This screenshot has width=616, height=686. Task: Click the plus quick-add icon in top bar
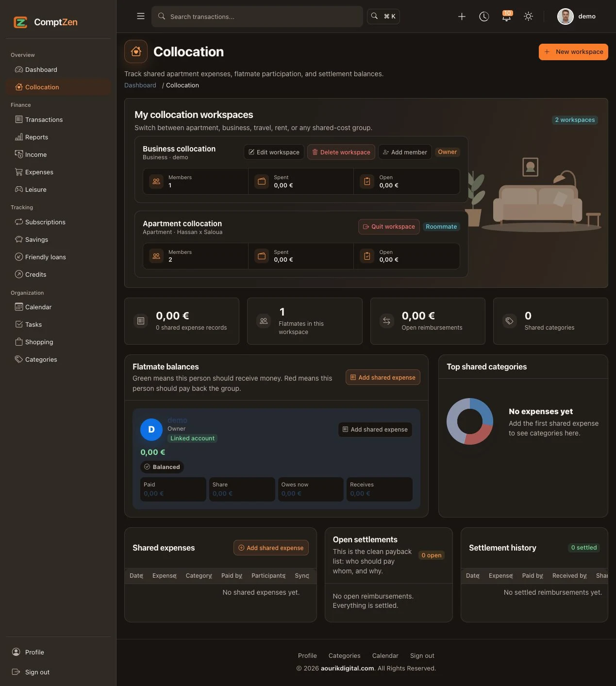click(462, 17)
